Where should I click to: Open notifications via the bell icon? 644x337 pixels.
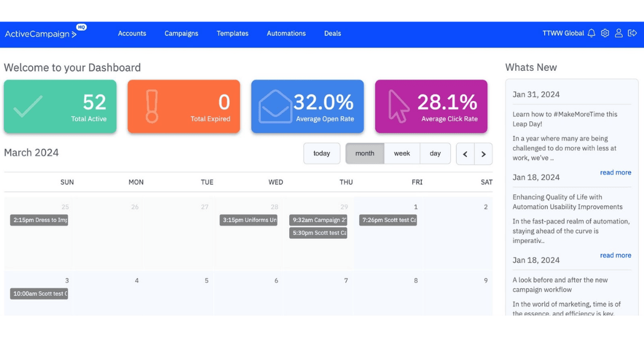pos(591,33)
